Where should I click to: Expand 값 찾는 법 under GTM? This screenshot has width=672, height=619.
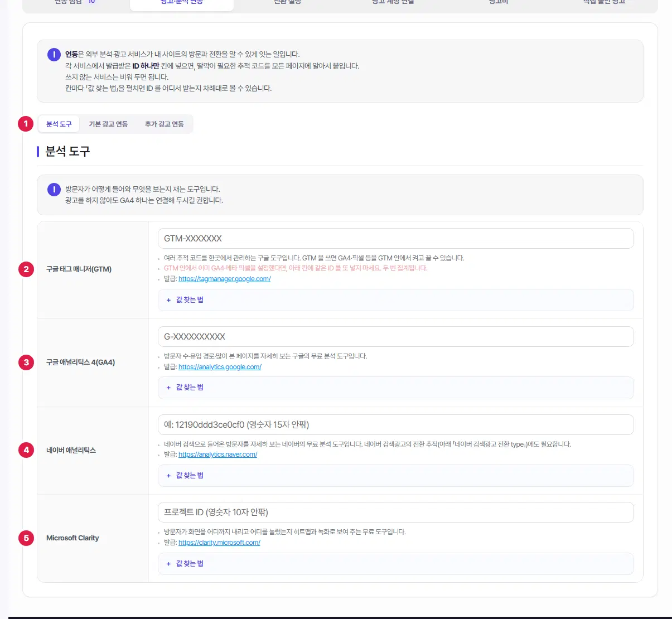click(396, 300)
